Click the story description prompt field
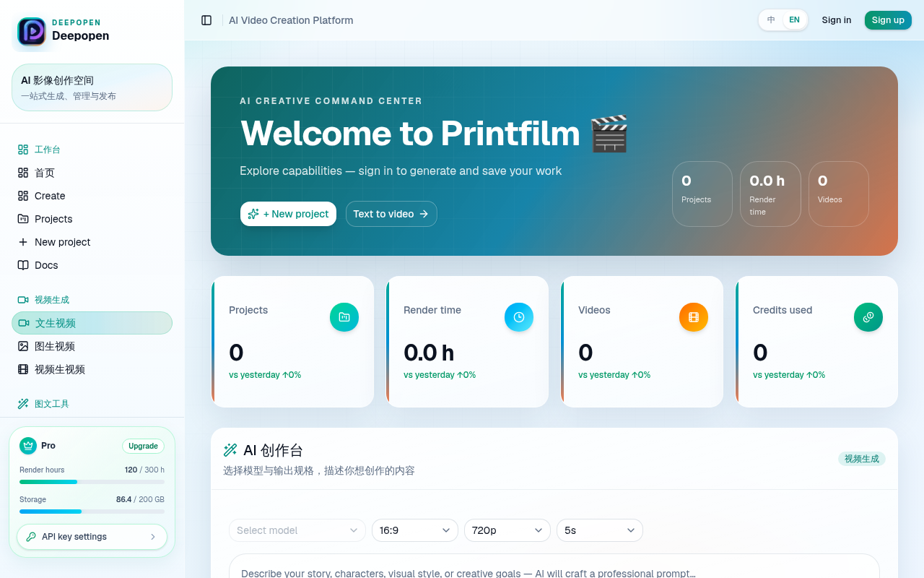 (x=554, y=566)
